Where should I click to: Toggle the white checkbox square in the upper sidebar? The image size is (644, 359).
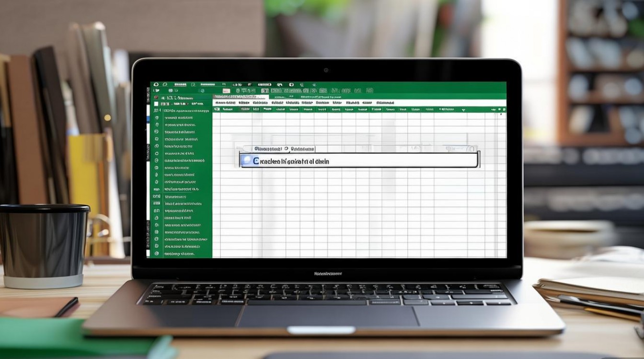(x=156, y=103)
